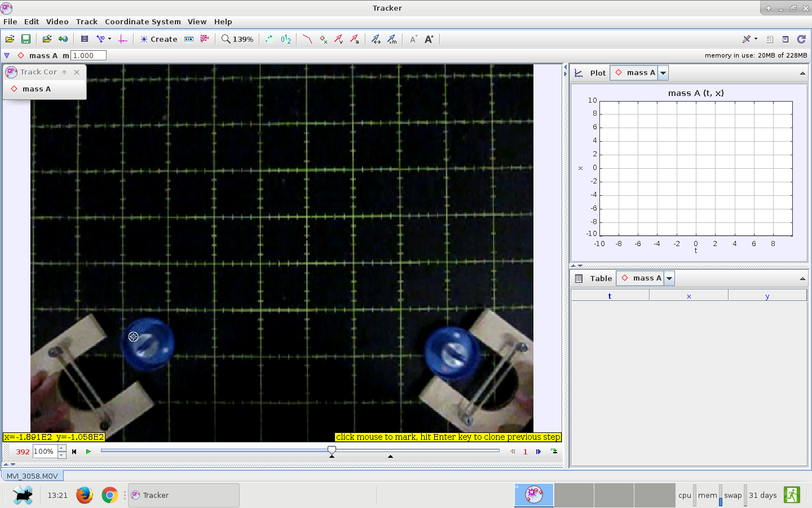812x508 pixels.
Task: Click the green Save icon
Action: (x=25, y=39)
